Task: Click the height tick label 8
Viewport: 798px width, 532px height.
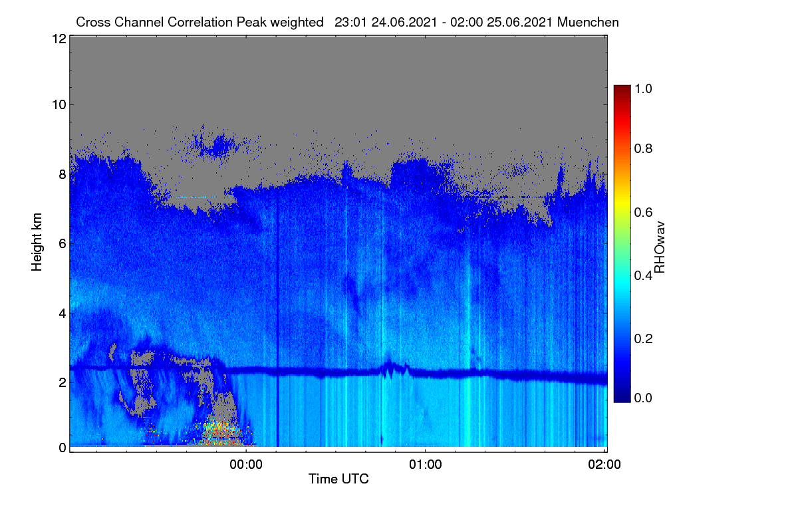Action: coord(62,174)
